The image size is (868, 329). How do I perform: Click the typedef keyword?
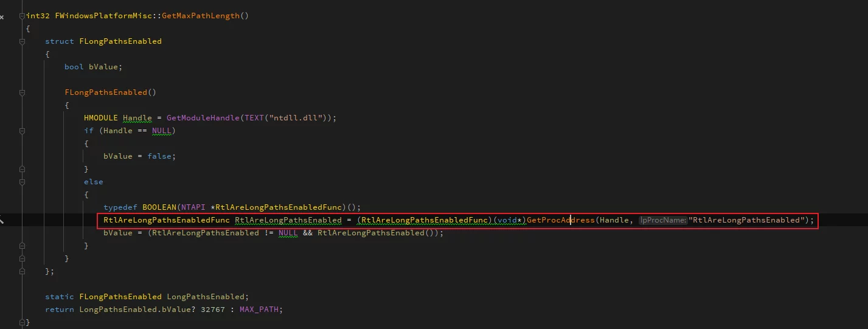click(120, 207)
